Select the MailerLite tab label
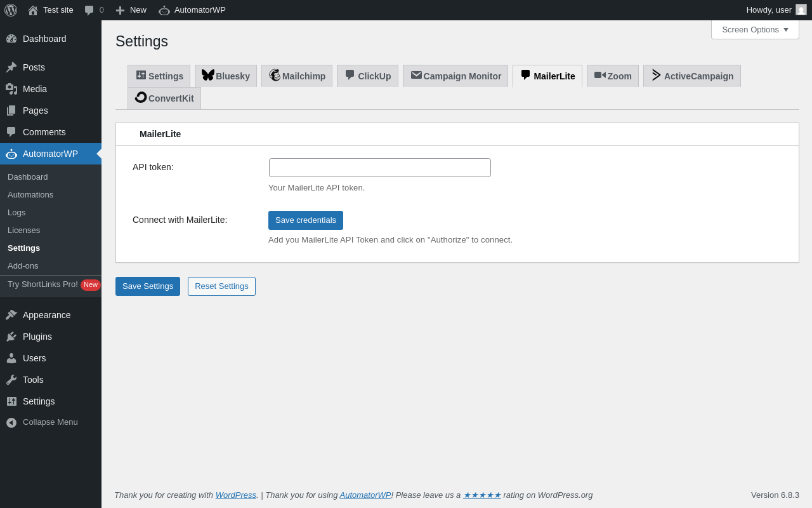812x508 pixels. [x=554, y=76]
